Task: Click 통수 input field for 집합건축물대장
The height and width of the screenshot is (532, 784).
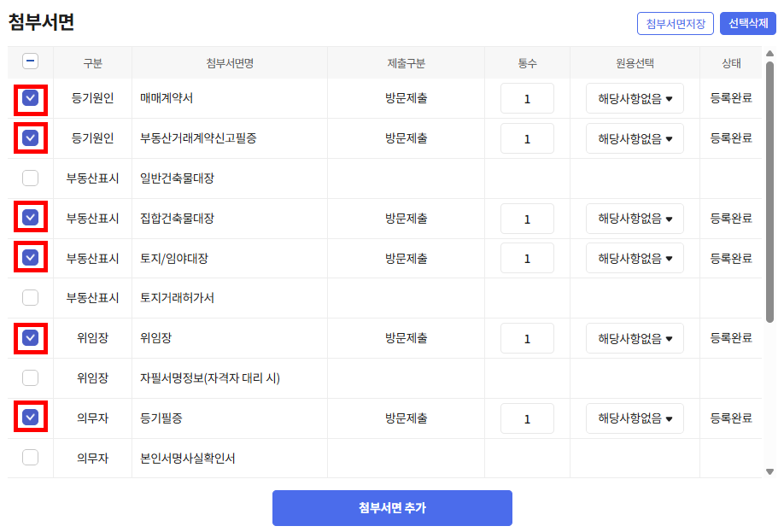Action: [x=527, y=219]
